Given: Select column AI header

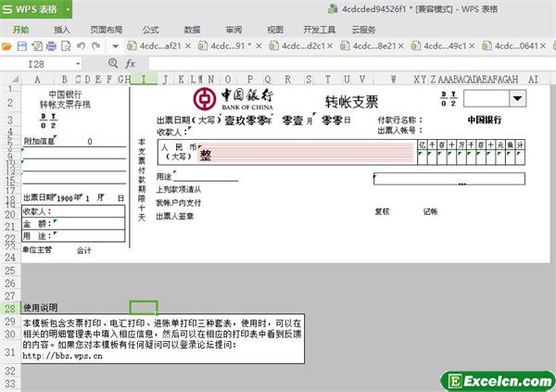Looking at the screenshot, I should pos(533,80).
